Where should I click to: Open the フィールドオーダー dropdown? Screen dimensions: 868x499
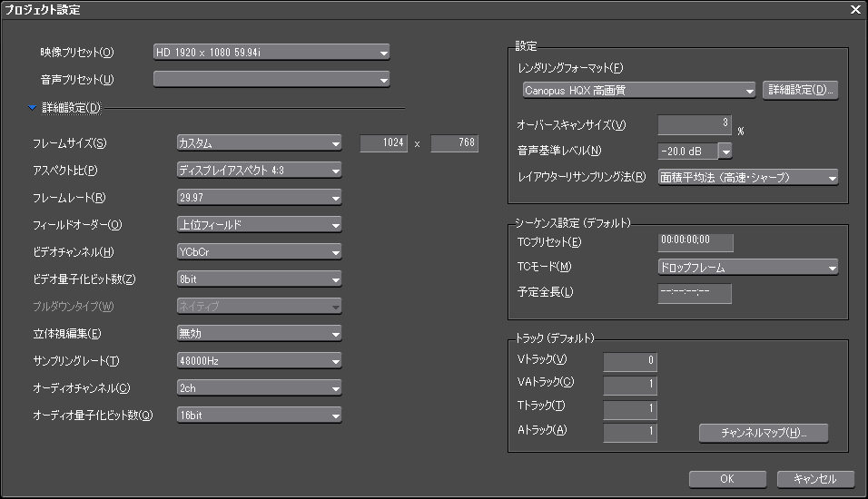[259, 225]
